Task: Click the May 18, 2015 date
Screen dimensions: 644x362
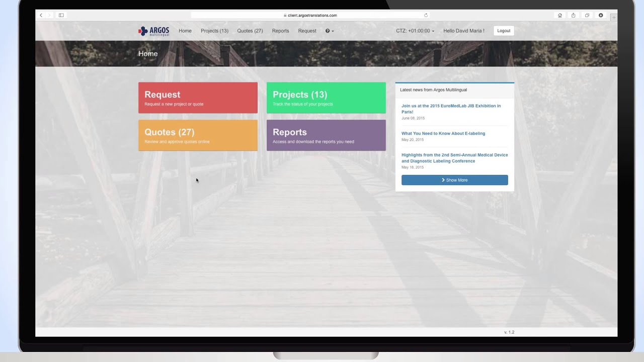Action: click(x=413, y=167)
